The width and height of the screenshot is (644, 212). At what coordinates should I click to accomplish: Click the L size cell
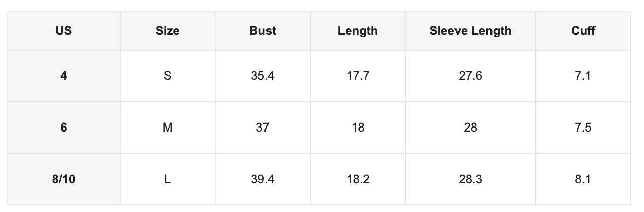(x=168, y=179)
